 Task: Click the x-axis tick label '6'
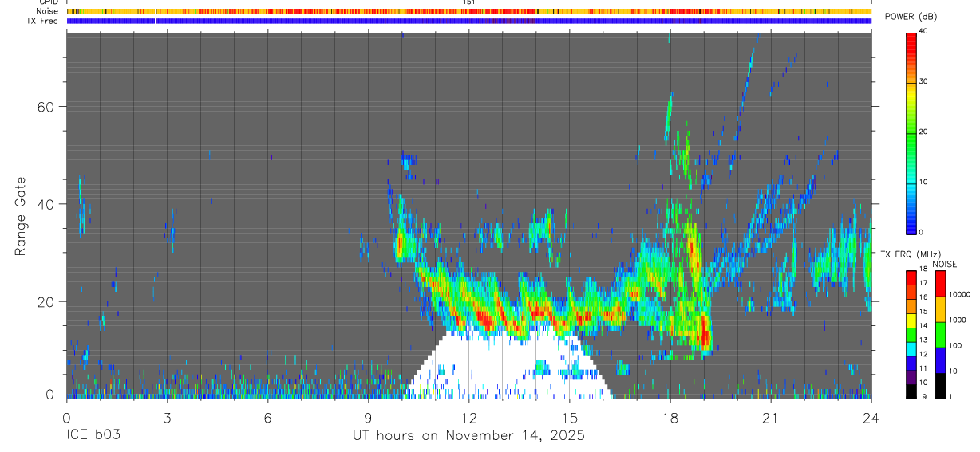tap(267, 418)
